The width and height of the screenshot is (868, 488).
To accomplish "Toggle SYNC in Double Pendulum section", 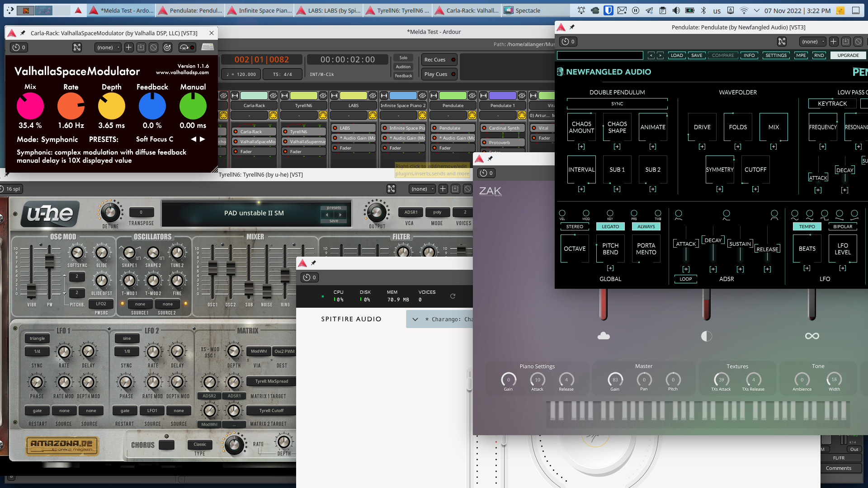I will click(617, 104).
